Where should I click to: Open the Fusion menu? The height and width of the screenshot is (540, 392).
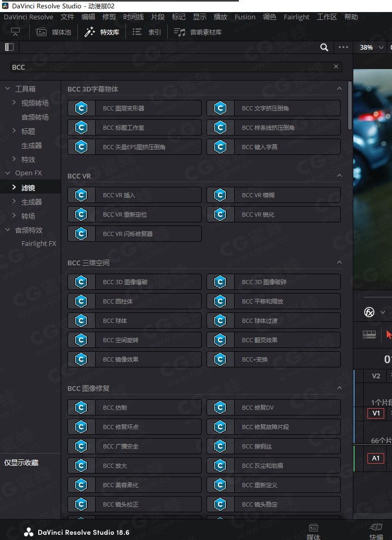tap(245, 17)
